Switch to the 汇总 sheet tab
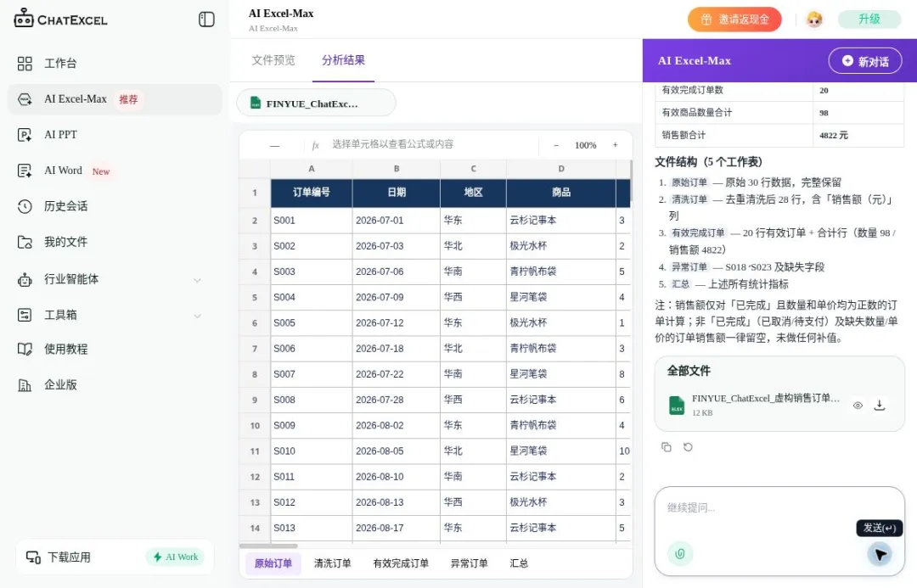Viewport: 917px width, 588px height. 519,563
